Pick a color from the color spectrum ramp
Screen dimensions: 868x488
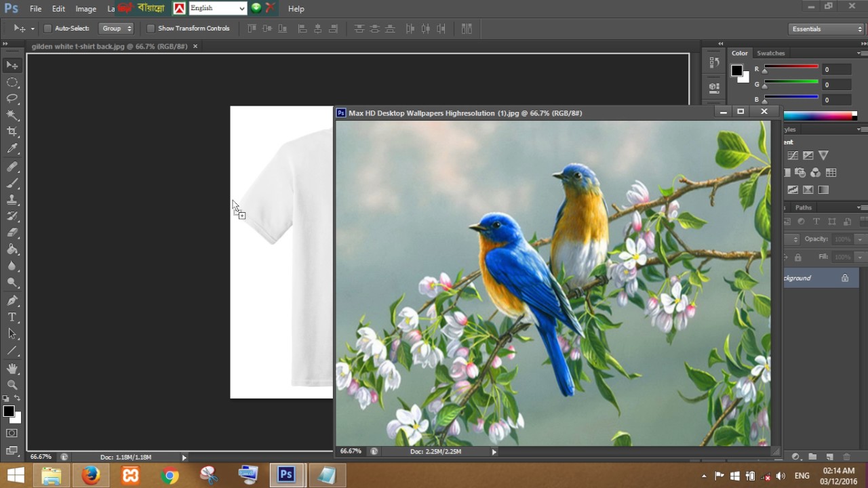click(820, 116)
